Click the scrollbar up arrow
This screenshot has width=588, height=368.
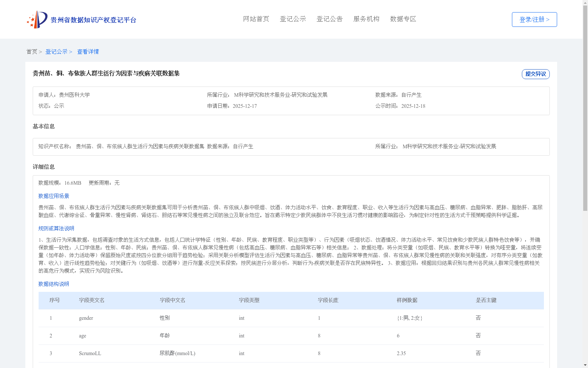[x=585, y=3]
